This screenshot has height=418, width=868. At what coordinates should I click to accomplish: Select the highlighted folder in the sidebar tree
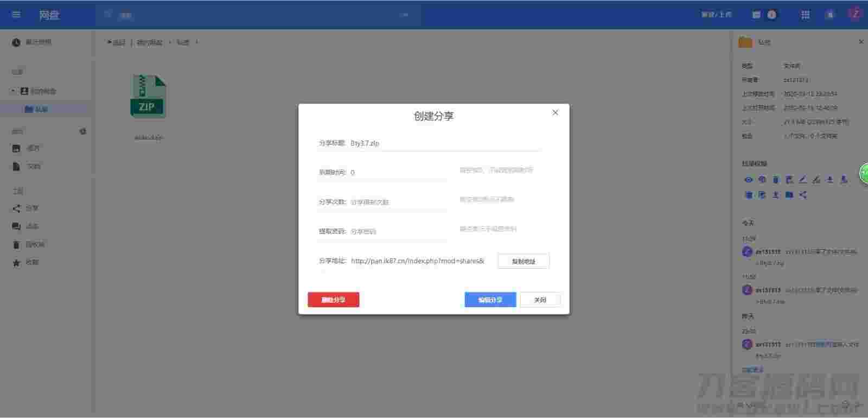37,109
